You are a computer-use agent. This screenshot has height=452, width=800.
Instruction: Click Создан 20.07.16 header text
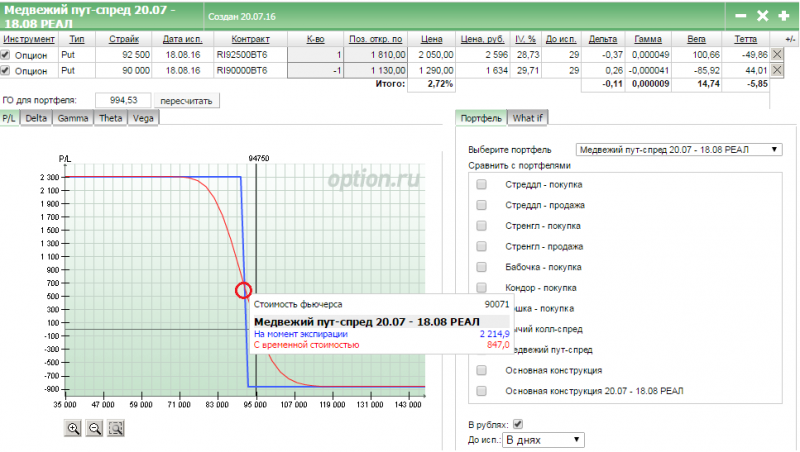tap(242, 16)
